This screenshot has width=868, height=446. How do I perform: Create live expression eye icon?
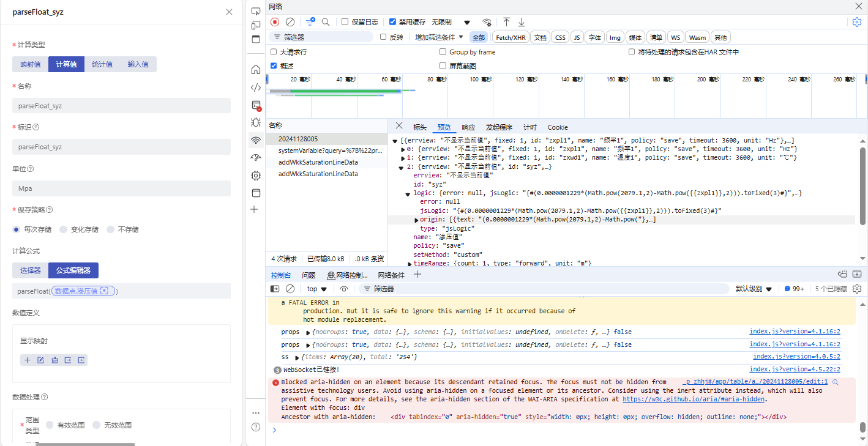(344, 289)
